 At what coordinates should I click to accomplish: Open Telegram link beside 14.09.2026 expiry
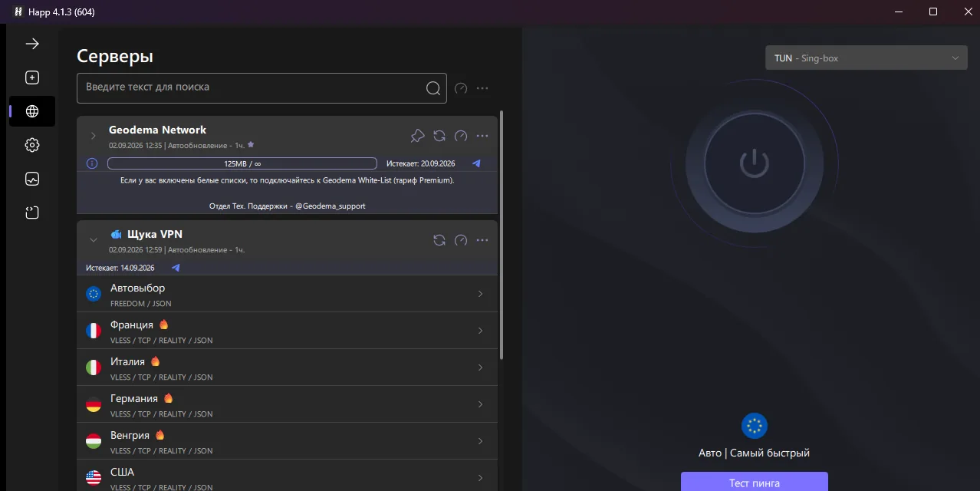(176, 268)
